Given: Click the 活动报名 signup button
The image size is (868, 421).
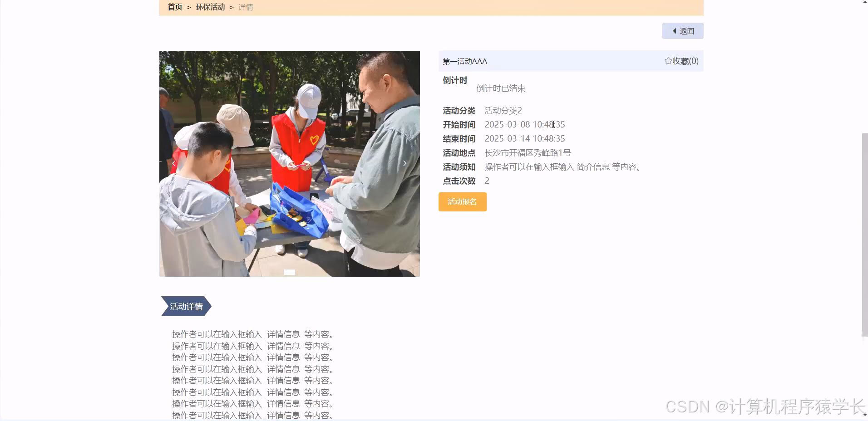Looking at the screenshot, I should coord(462,201).
